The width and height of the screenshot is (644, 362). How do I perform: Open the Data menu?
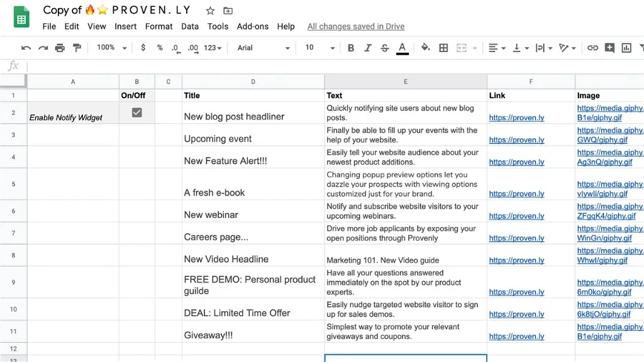point(190,26)
